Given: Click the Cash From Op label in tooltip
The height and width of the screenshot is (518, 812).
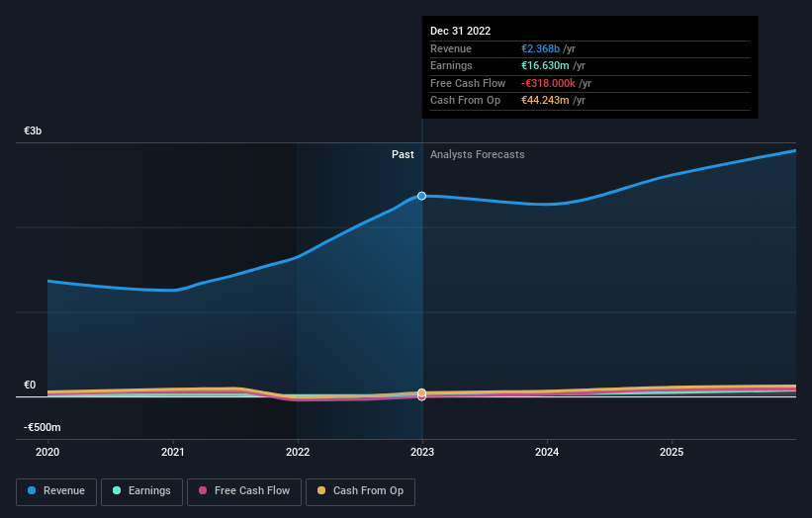Looking at the screenshot, I should 465,101.
